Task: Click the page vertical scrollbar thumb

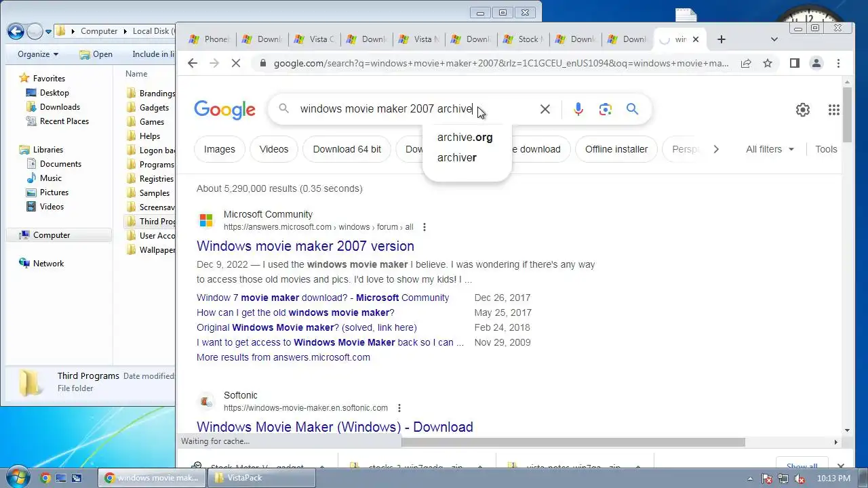Action: [x=847, y=114]
